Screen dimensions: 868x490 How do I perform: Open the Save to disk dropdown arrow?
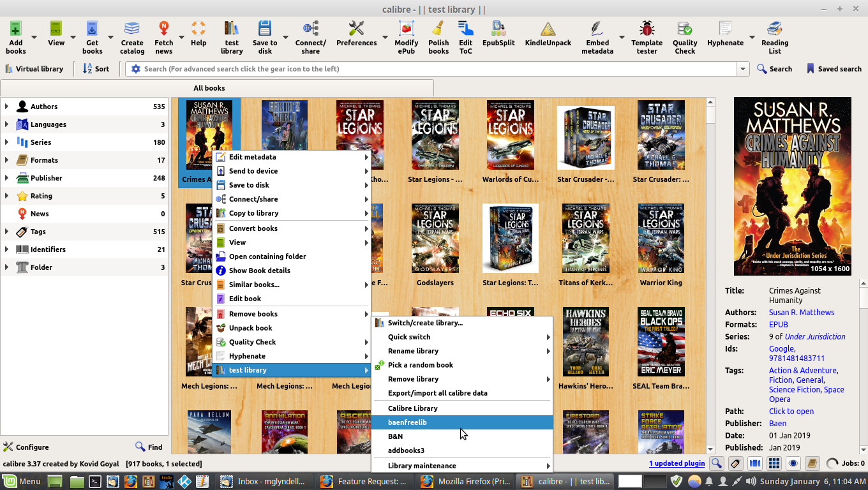coord(285,37)
